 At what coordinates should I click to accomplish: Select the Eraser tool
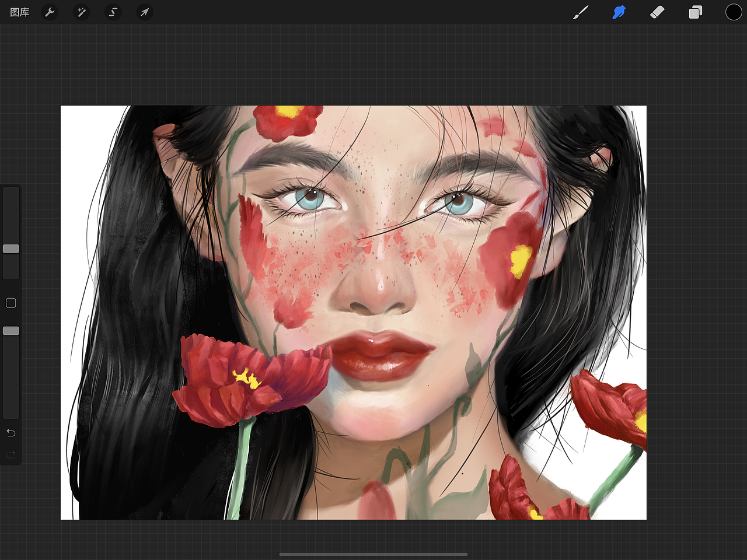coord(657,12)
